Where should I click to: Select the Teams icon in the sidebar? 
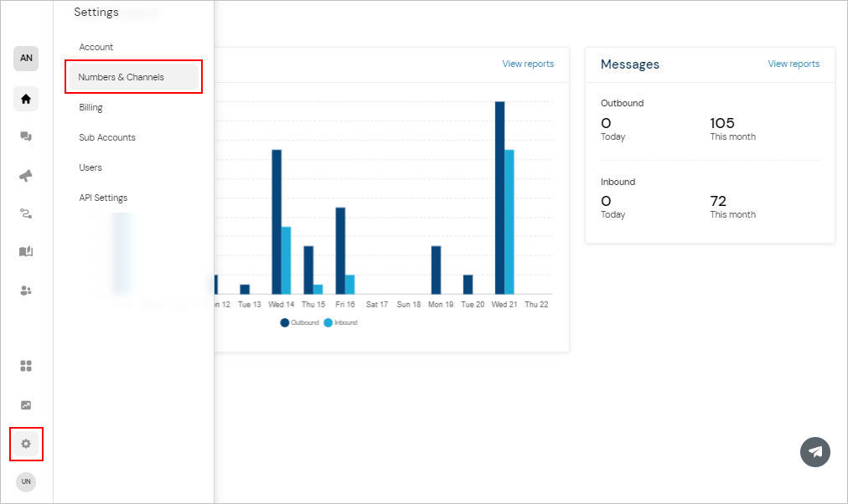pos(25,289)
